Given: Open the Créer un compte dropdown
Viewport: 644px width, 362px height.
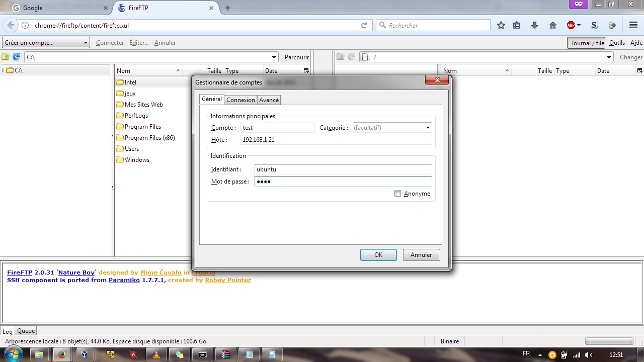Looking at the screenshot, I should tap(46, 43).
